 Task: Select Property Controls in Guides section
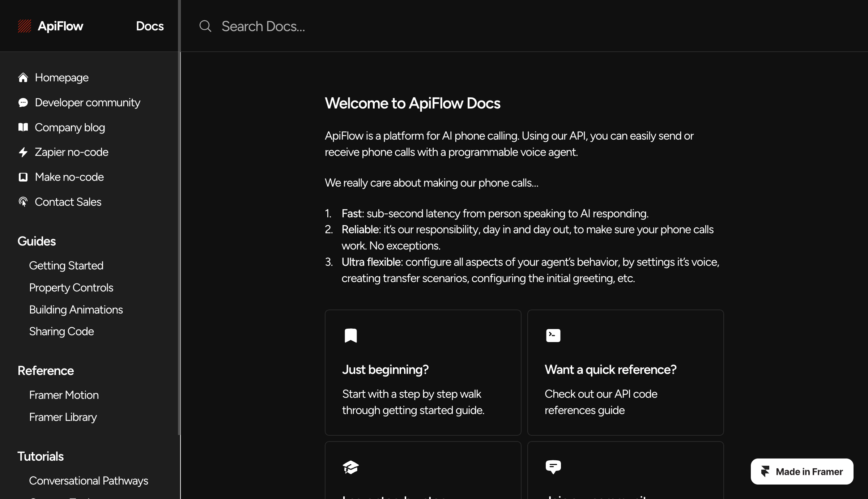(71, 288)
